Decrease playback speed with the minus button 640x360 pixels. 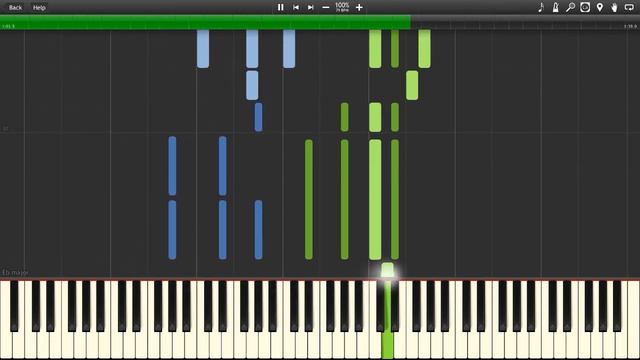(326, 7)
